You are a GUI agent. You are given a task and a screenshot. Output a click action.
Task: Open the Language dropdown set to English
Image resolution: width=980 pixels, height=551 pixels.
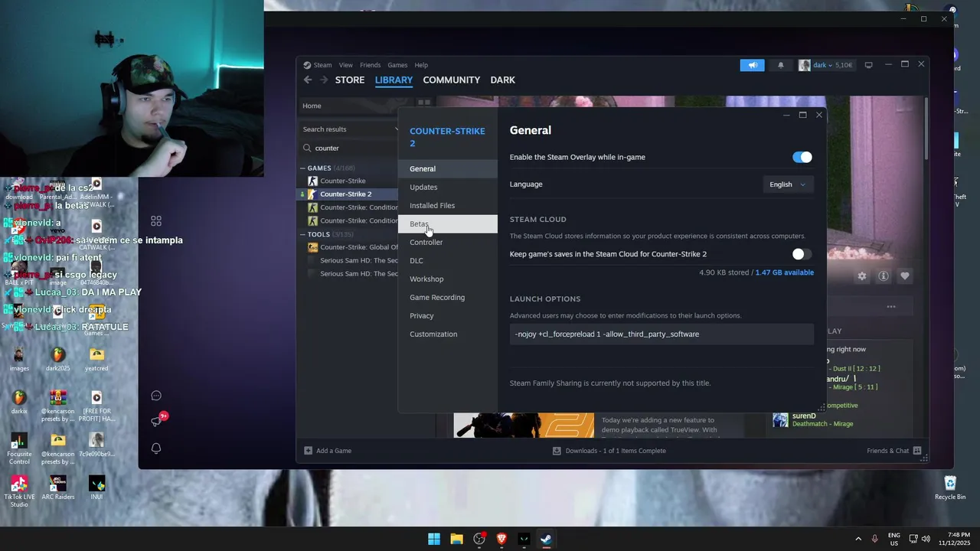pos(787,184)
